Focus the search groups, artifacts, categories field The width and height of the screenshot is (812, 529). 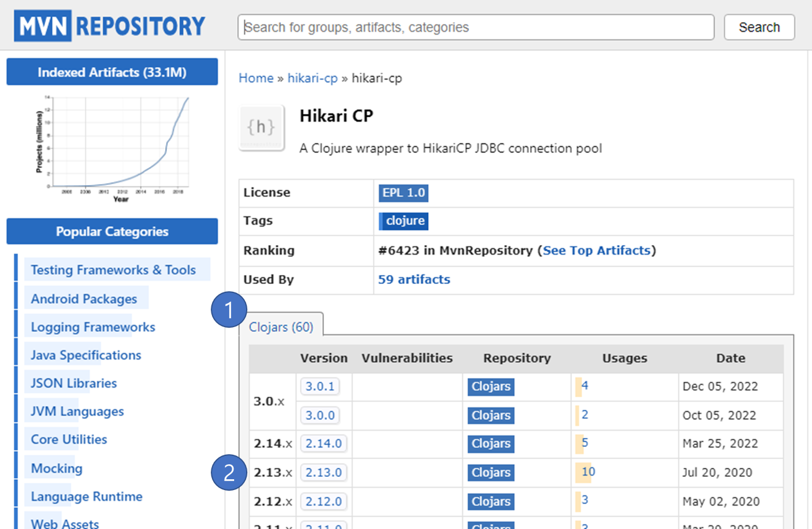[476, 27]
